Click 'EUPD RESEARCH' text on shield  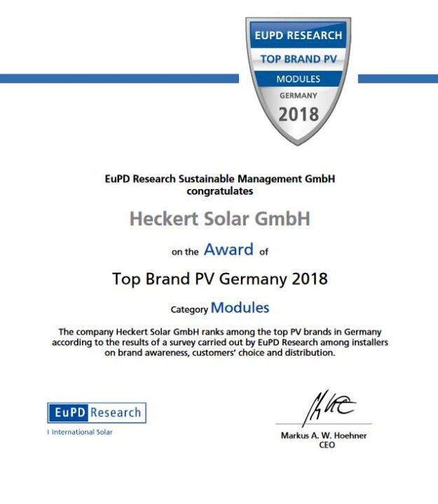coord(299,36)
